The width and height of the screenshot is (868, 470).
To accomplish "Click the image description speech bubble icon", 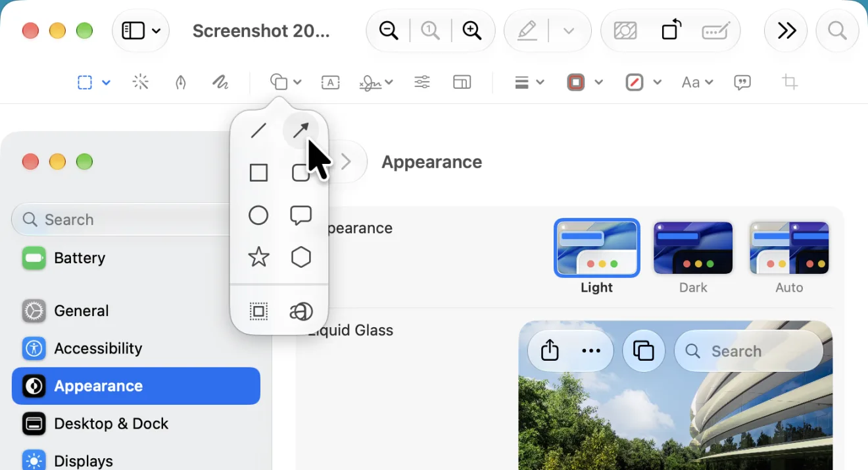I will [x=742, y=82].
